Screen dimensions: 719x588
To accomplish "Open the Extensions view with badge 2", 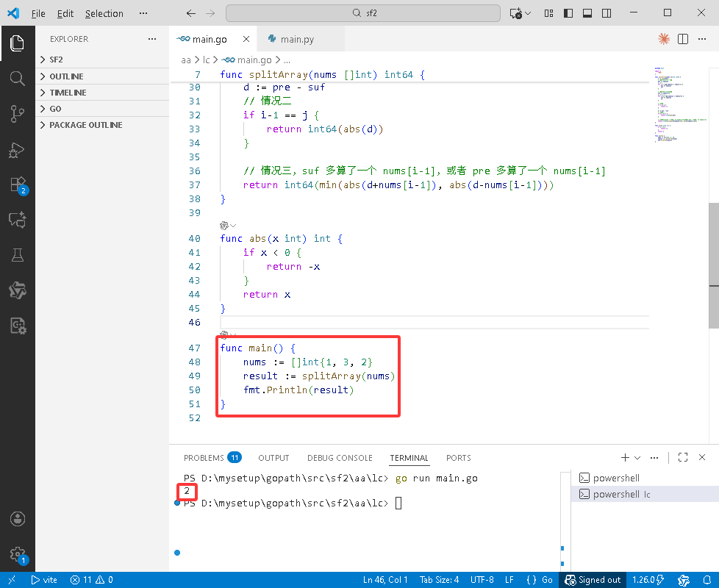I will 18,184.
